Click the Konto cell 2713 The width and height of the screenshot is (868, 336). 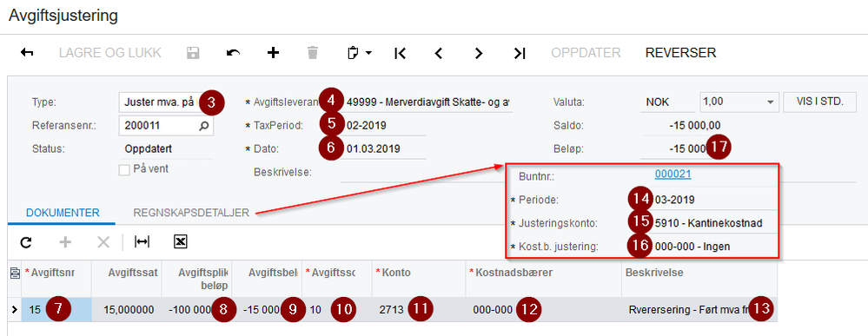419,309
